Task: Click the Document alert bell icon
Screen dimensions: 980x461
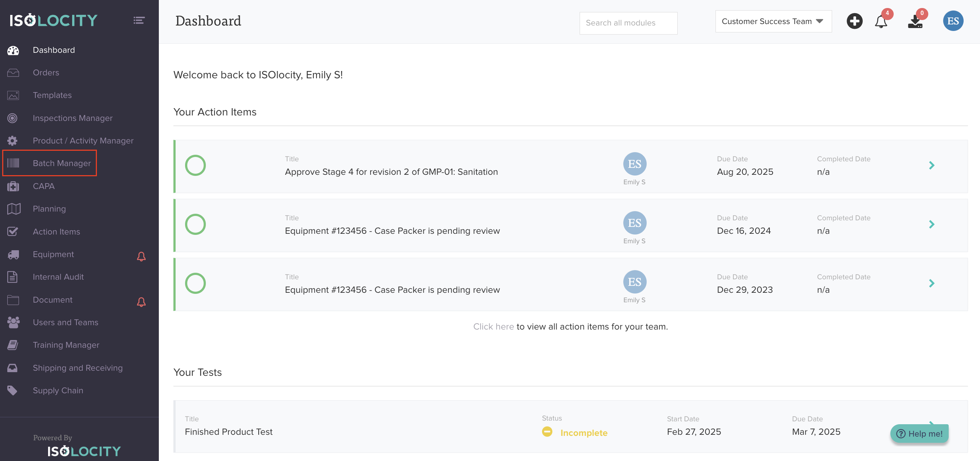Action: pos(141,302)
